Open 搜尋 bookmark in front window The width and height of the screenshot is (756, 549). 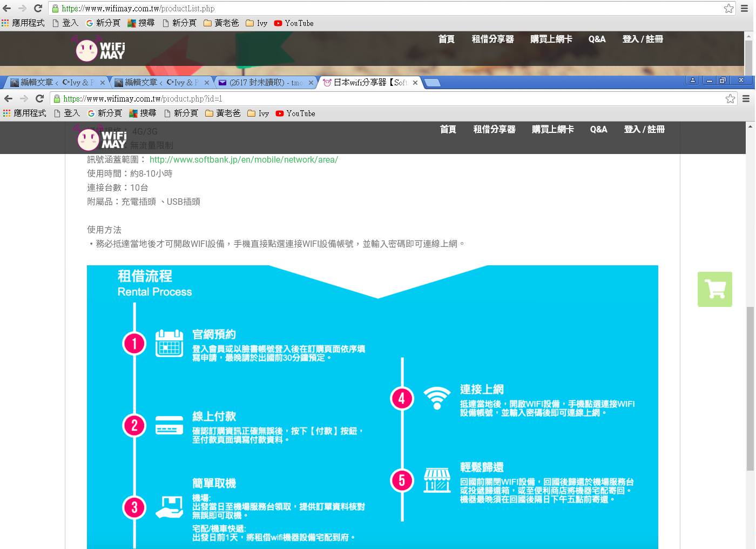coord(143,113)
